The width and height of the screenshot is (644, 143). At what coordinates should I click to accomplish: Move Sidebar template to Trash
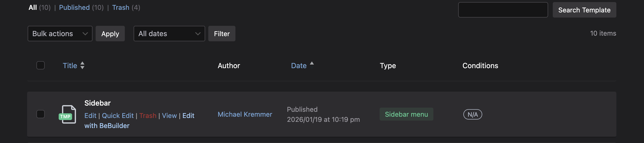tap(148, 116)
